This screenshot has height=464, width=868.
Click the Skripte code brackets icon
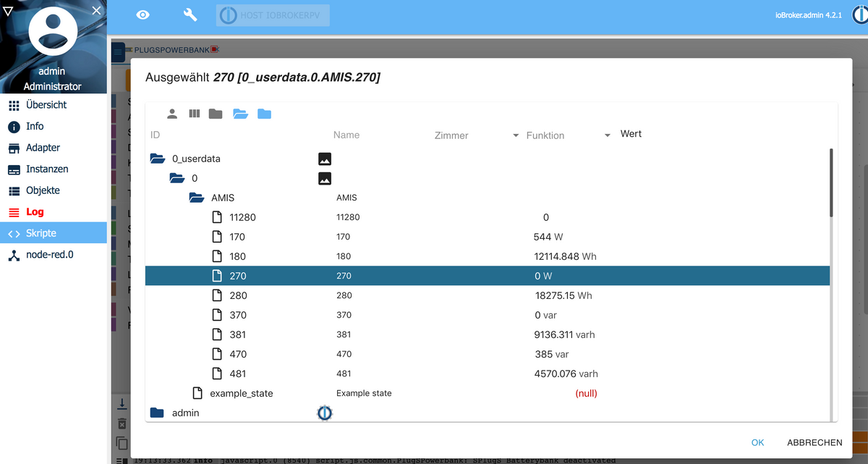tap(13, 234)
